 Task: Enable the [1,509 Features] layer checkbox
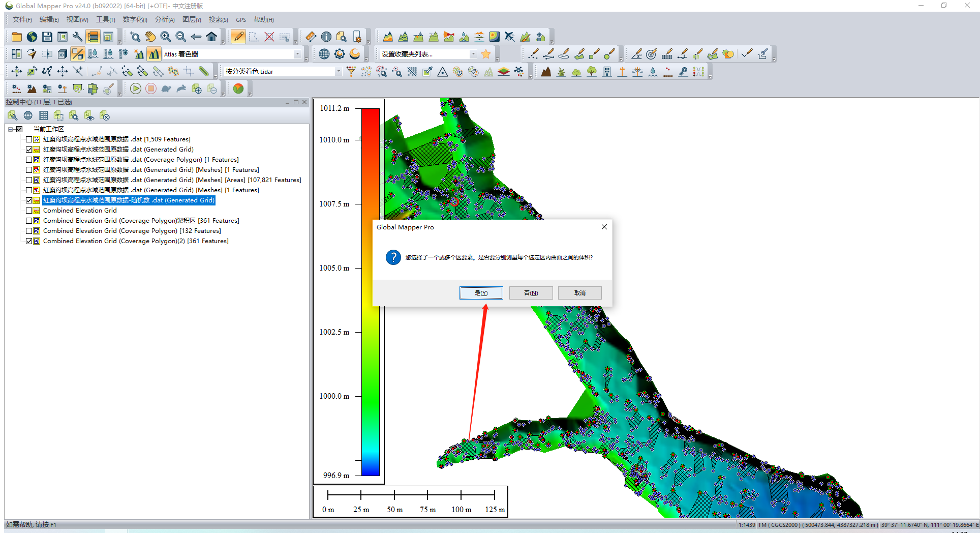coord(29,139)
